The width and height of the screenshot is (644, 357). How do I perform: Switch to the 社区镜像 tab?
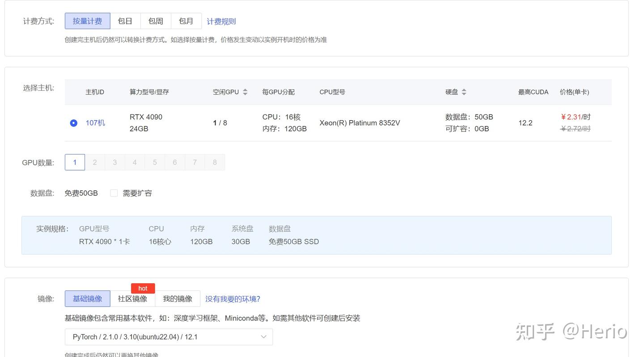pos(132,299)
